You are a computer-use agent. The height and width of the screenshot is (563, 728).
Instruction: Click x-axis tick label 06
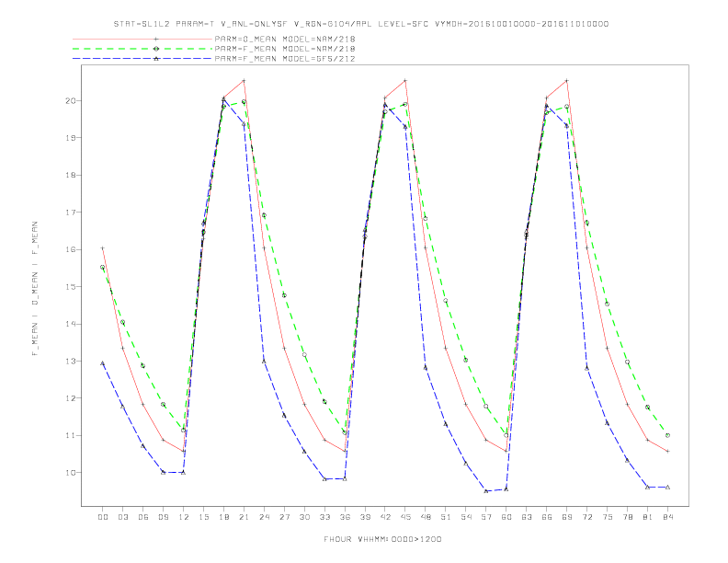[x=143, y=517]
